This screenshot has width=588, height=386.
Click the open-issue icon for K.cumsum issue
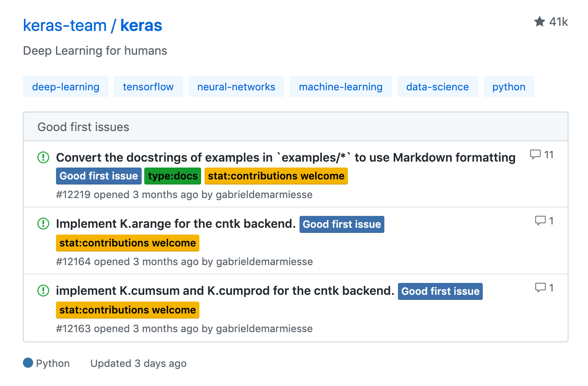(x=43, y=291)
